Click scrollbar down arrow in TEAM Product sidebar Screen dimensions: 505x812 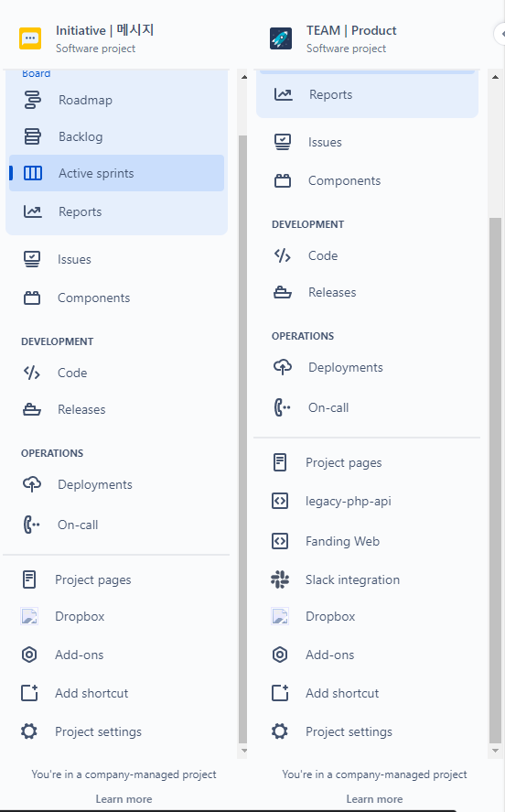pos(495,751)
